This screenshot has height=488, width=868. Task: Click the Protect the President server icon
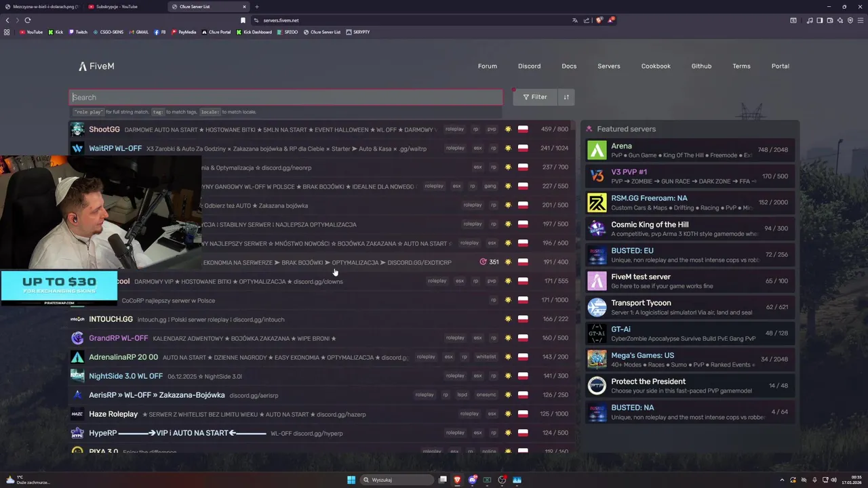[x=597, y=386]
